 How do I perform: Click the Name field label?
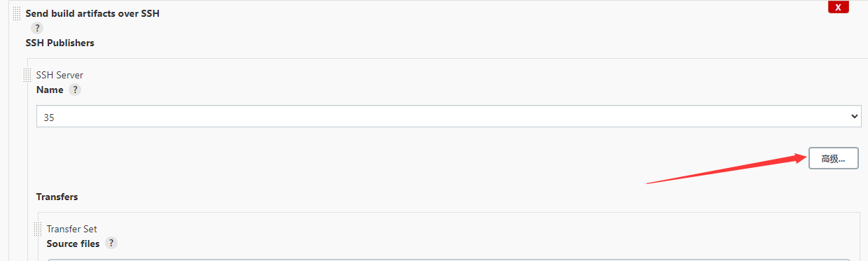click(50, 90)
